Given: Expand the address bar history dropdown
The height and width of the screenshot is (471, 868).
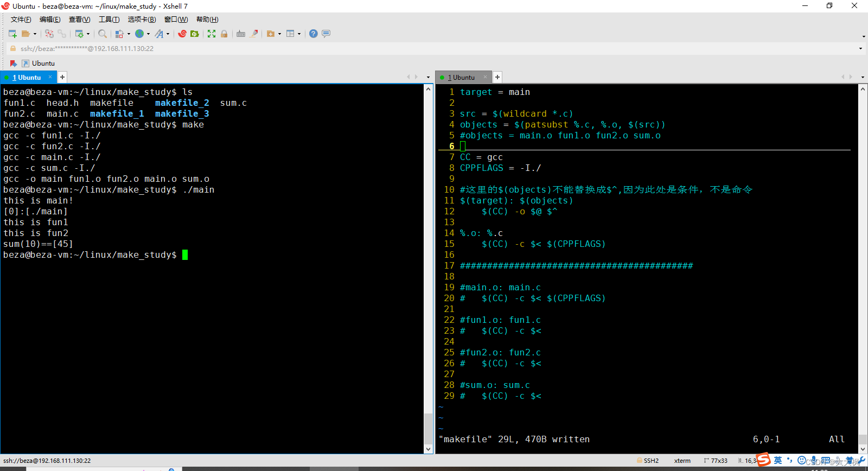Looking at the screenshot, I should point(860,48).
